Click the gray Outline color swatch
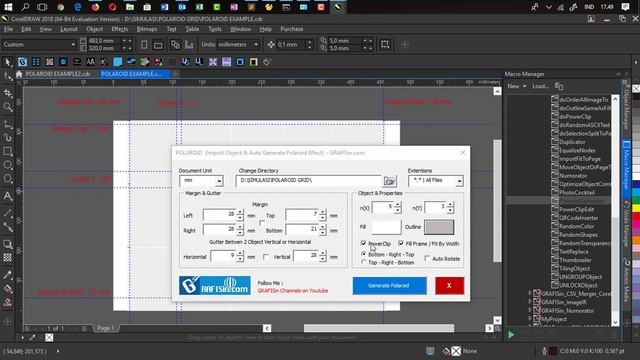Image resolution: width=640 pixels, height=360 pixels. coord(439,227)
